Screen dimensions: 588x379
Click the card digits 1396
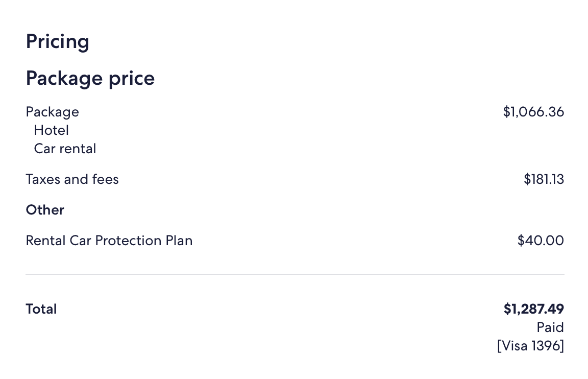545,346
